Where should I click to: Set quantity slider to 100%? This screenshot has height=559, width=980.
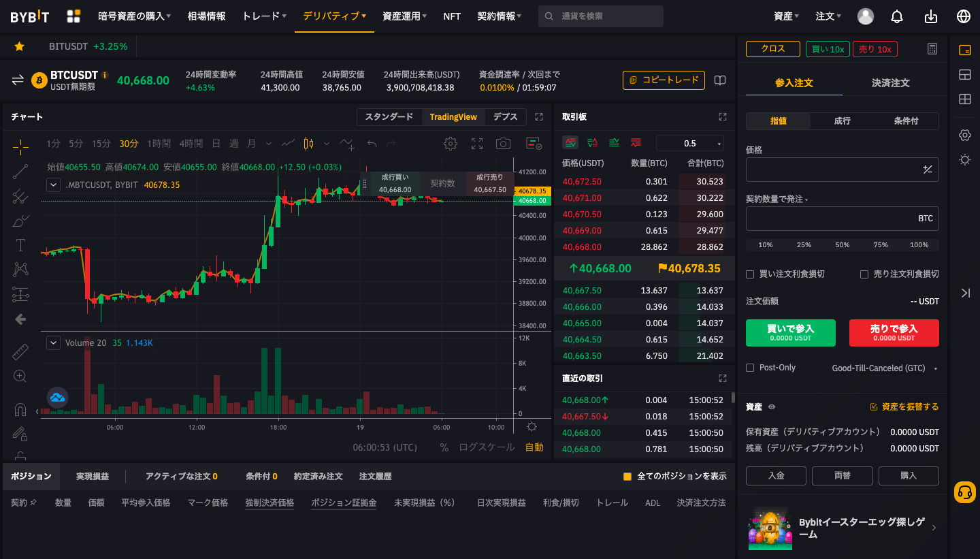919,245
